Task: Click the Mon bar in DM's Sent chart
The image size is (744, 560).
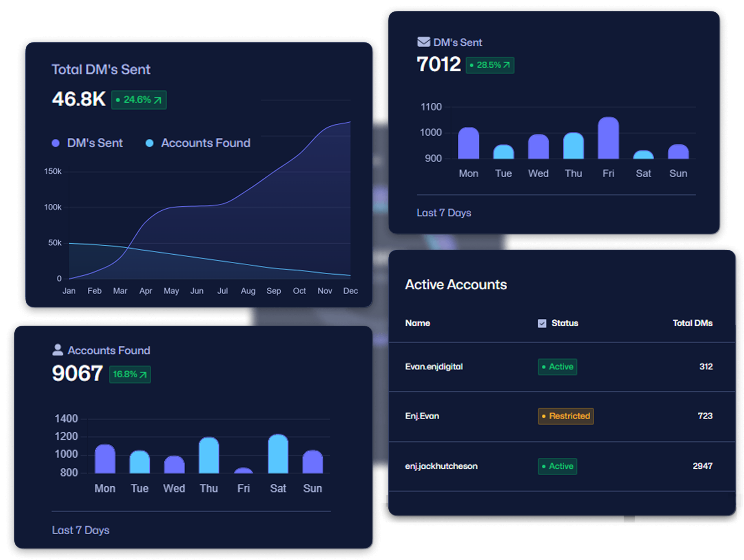Action: [468, 143]
